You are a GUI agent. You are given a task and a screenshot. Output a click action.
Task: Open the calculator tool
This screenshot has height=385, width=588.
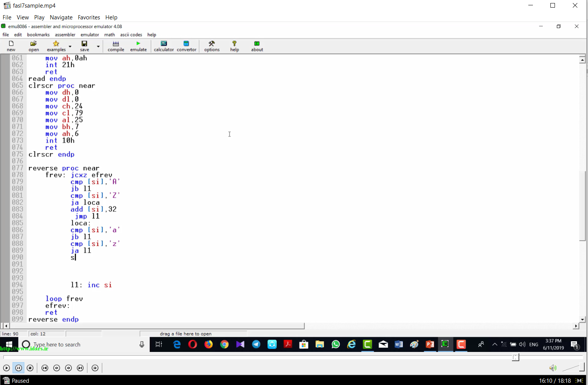pyautogui.click(x=164, y=46)
